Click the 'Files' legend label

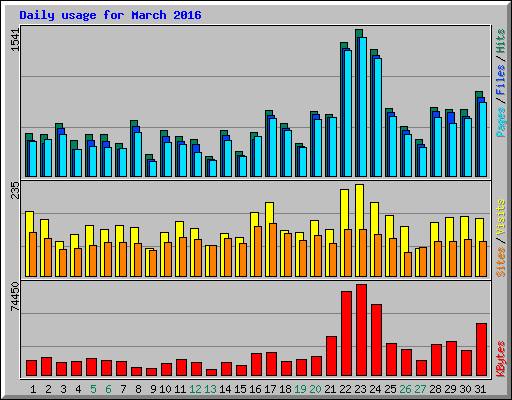[x=501, y=79]
